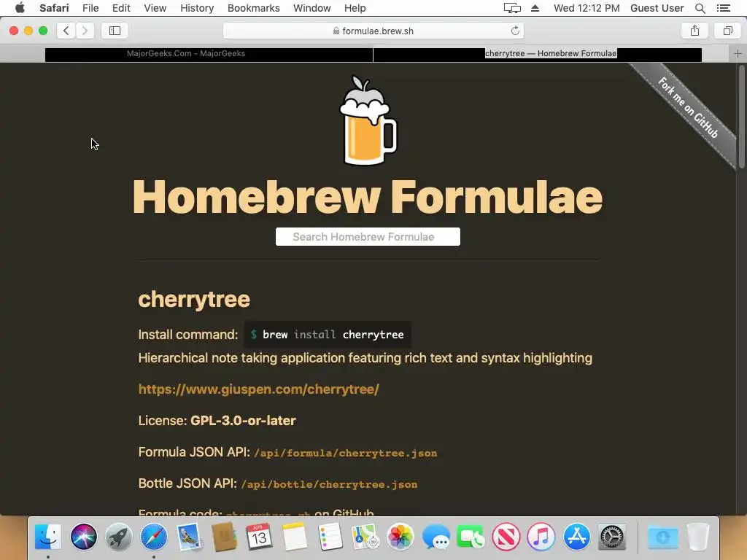
Task: Open /api/bottle/cherrytree.json link
Action: coord(329,484)
